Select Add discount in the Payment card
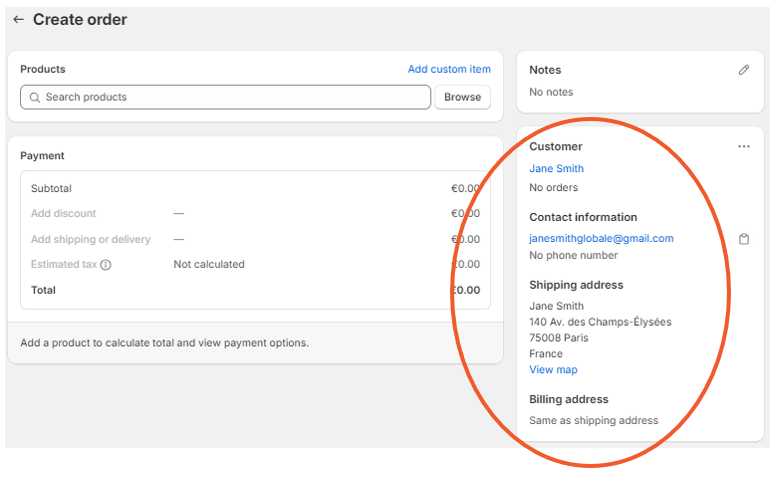Viewport: 781px width, 479px height. coord(63,214)
